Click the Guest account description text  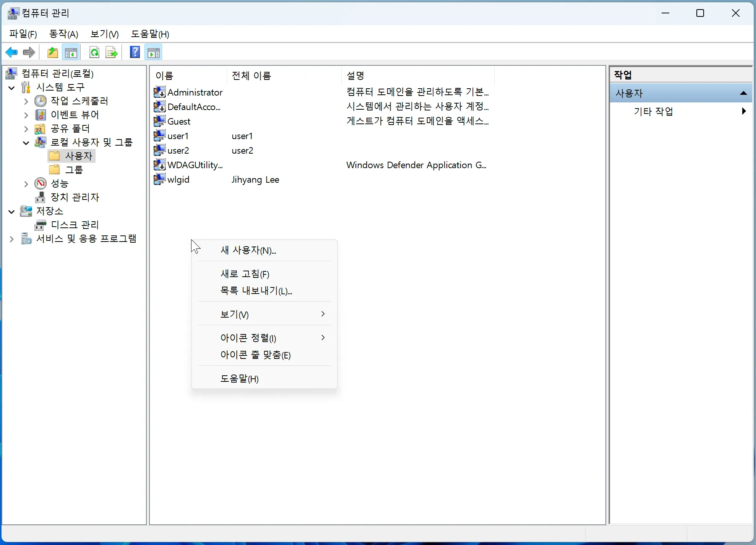417,121
